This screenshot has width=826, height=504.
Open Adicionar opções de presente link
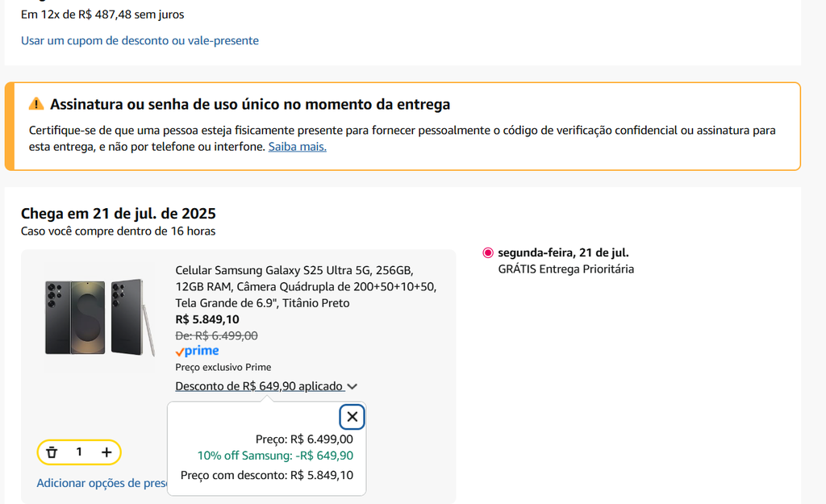101,483
